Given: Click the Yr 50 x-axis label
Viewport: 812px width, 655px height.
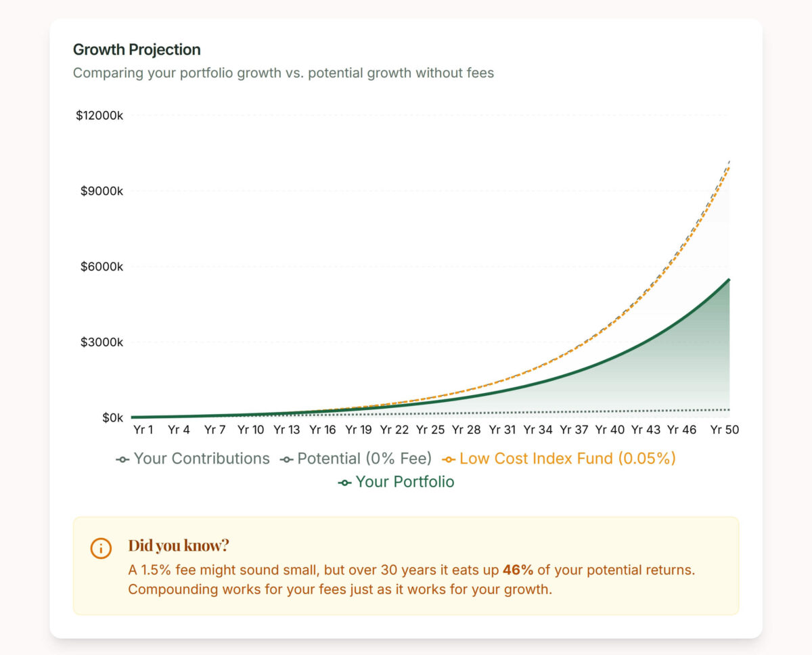Looking at the screenshot, I should click(723, 430).
